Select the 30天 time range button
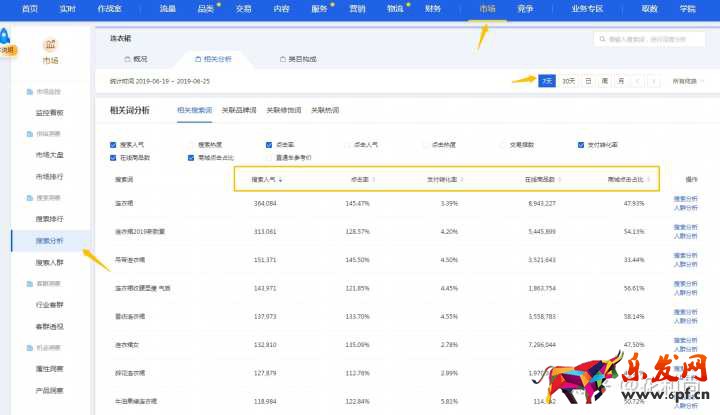 click(568, 81)
